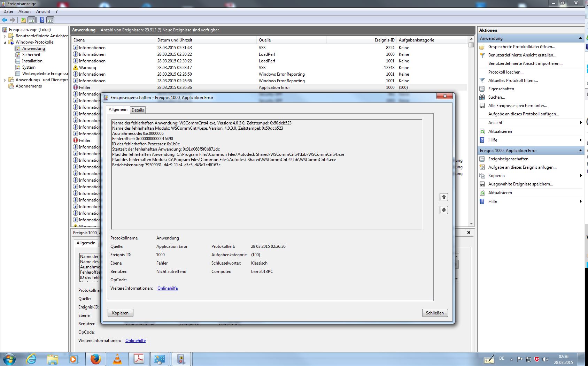588x366 pixels.
Task: Click the Windows Explorer taskbar icon
Action: (52, 359)
